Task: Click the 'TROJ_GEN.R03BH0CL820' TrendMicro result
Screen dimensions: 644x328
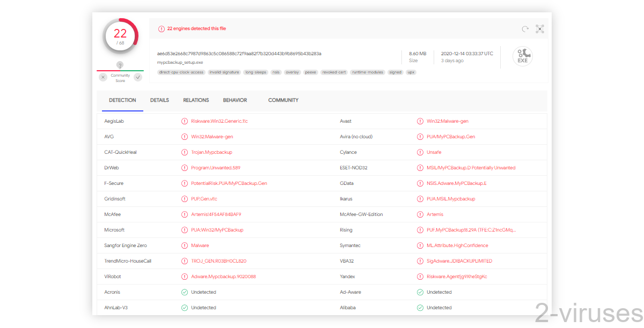Action: coord(219,261)
